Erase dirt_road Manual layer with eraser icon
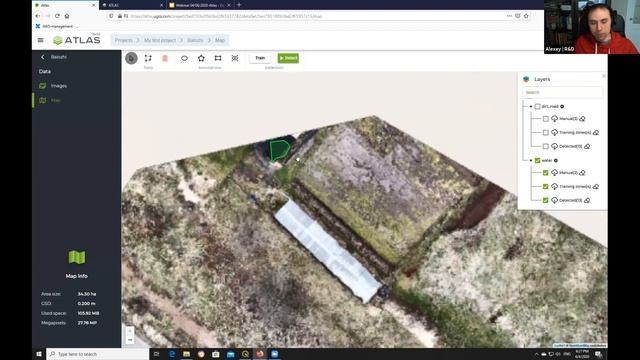Screen dimensions: 640x360 point(582,119)
